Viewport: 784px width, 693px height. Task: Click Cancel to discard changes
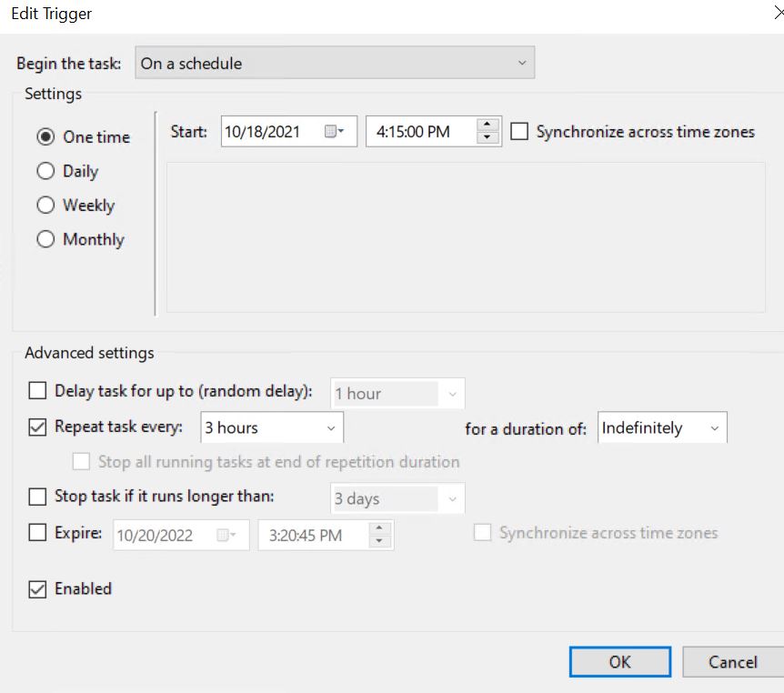[x=733, y=662]
